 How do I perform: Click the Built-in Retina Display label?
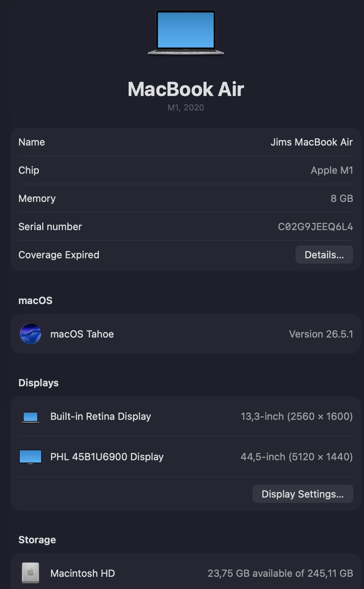tap(101, 416)
